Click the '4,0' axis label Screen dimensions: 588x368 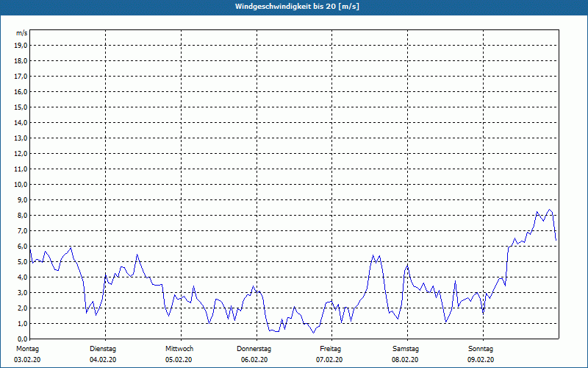click(22, 277)
